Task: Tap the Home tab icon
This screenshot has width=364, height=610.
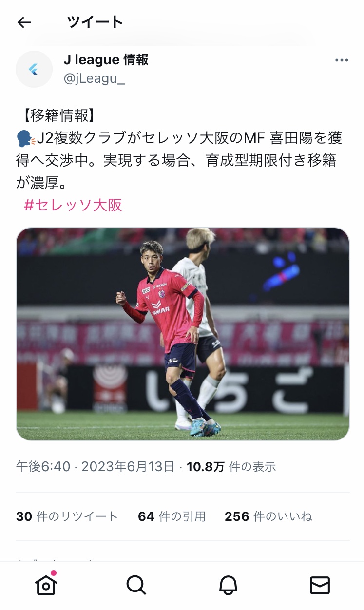Action: 46,584
